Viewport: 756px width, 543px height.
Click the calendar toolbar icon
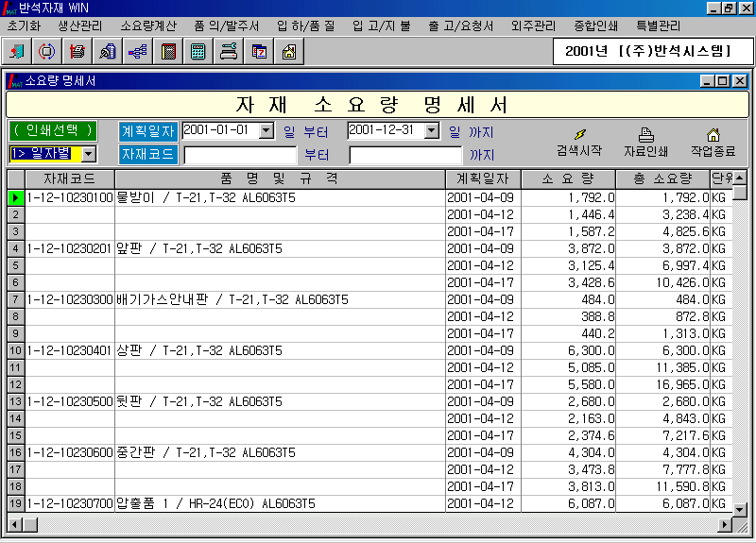(x=258, y=51)
